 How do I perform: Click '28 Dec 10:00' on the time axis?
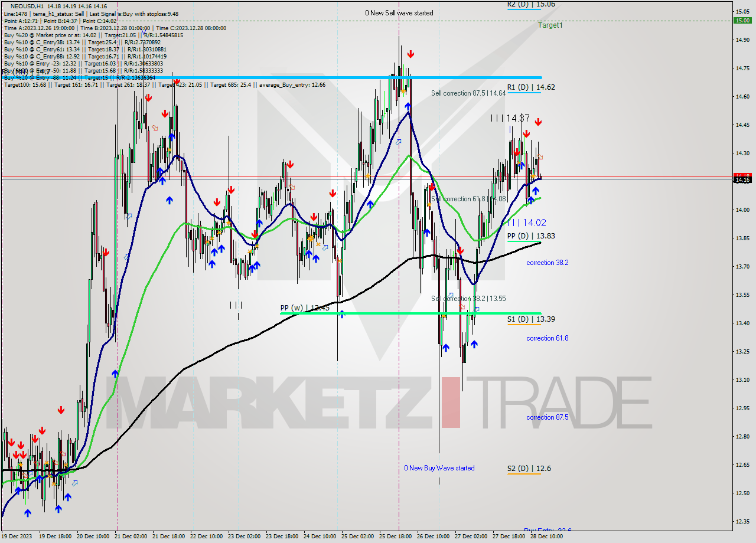pyautogui.click(x=546, y=537)
